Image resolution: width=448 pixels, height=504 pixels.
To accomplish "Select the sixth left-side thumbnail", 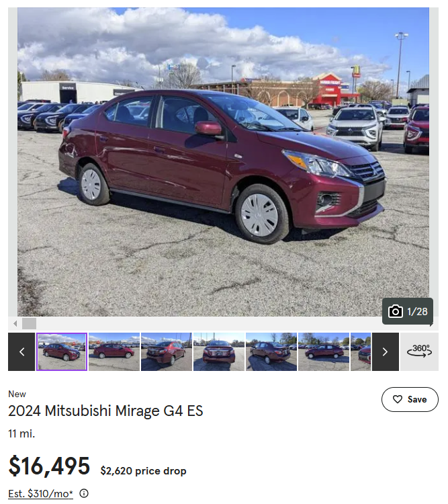I will tap(324, 351).
